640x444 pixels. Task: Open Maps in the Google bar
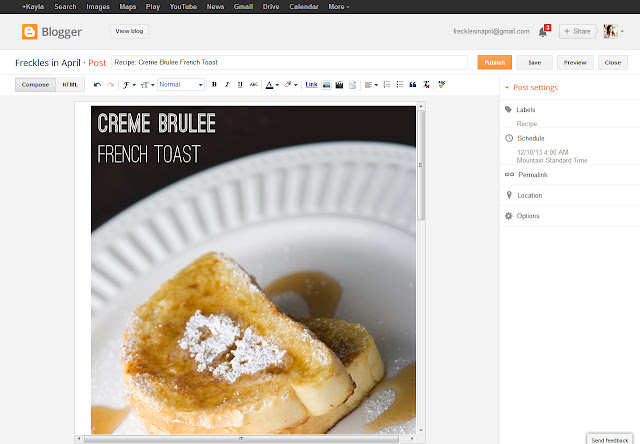128,7
